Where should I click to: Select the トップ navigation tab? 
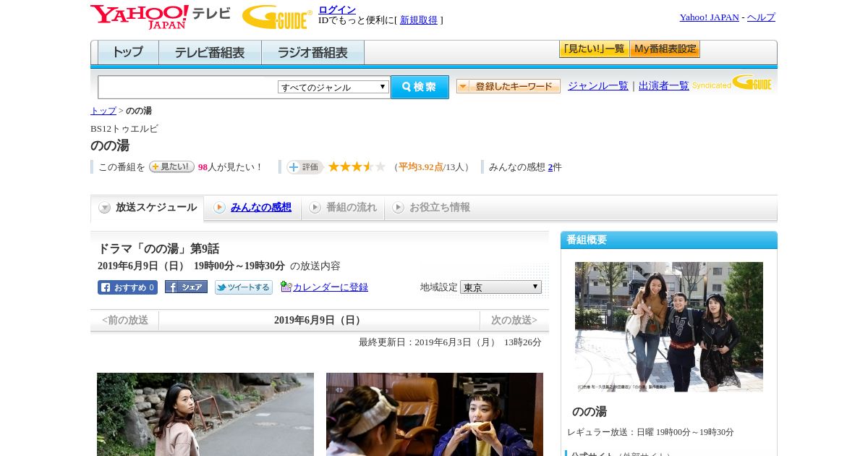tap(128, 52)
